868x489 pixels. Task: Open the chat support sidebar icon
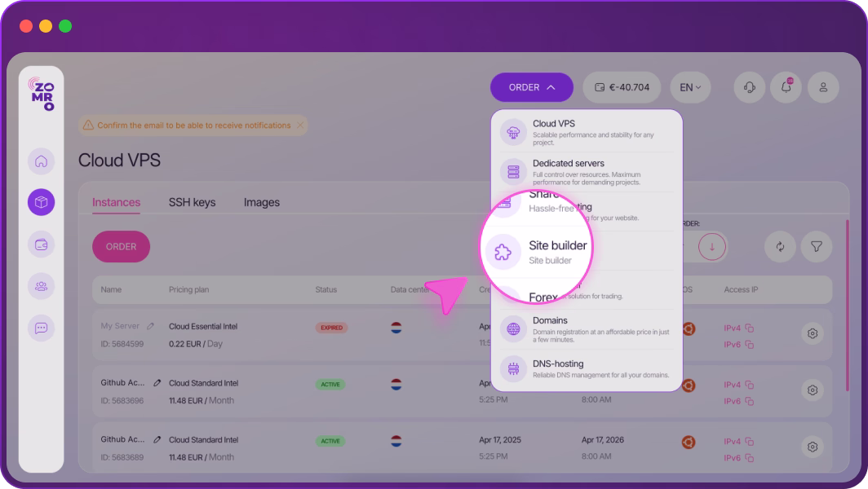[x=41, y=328]
